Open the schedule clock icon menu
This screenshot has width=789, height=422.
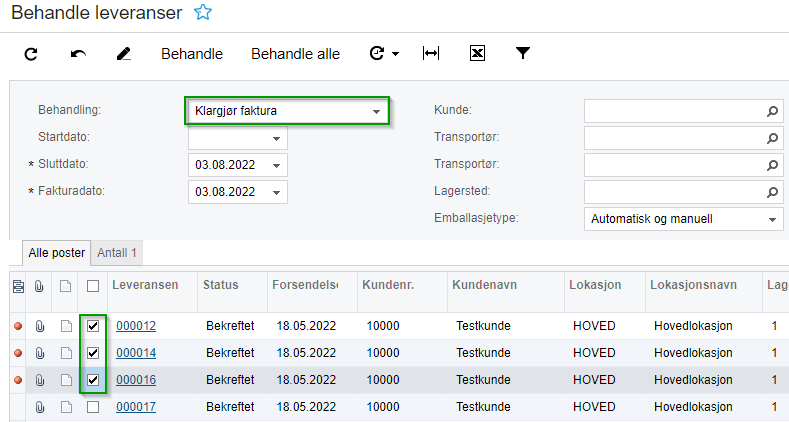coord(377,53)
